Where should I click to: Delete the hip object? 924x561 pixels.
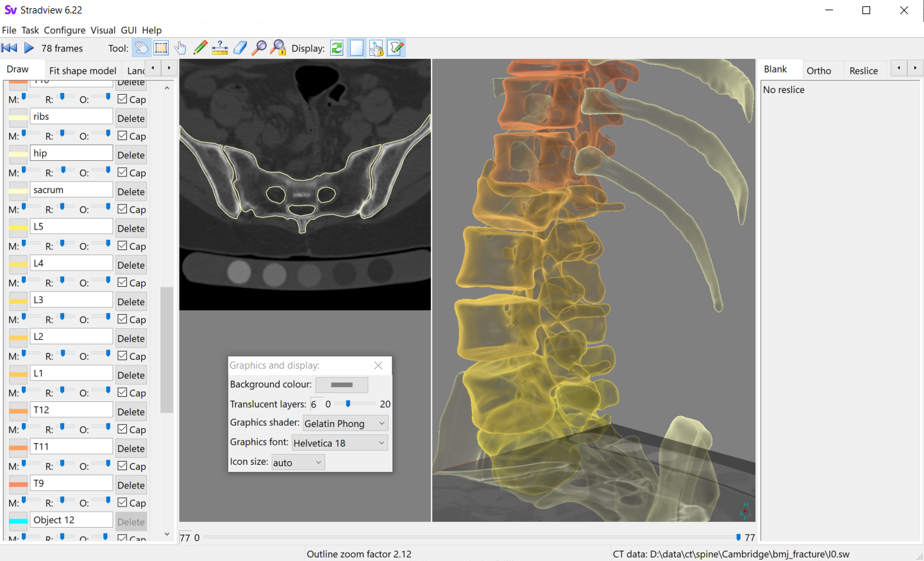tap(131, 155)
